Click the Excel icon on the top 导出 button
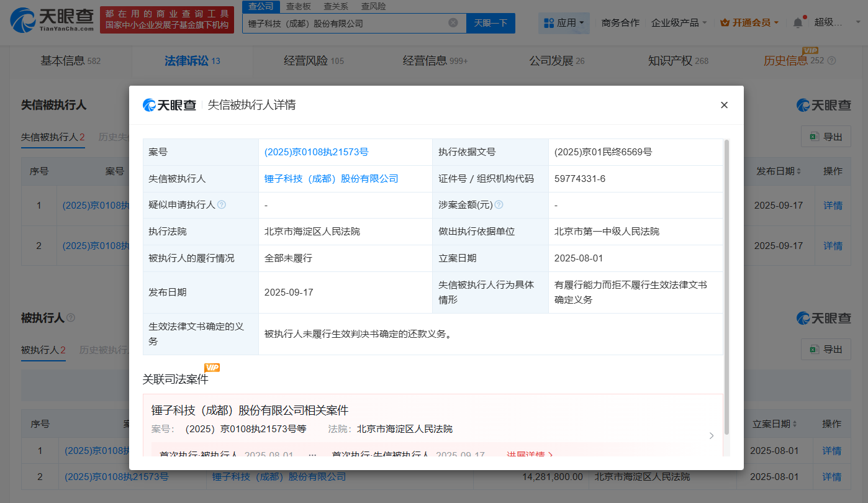 pyautogui.click(x=816, y=136)
